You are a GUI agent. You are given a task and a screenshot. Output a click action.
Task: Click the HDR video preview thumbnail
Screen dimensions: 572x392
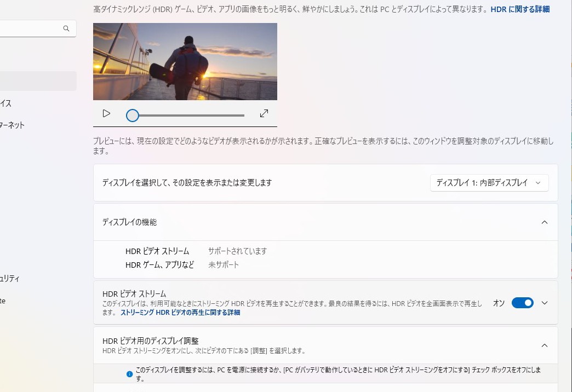185,61
